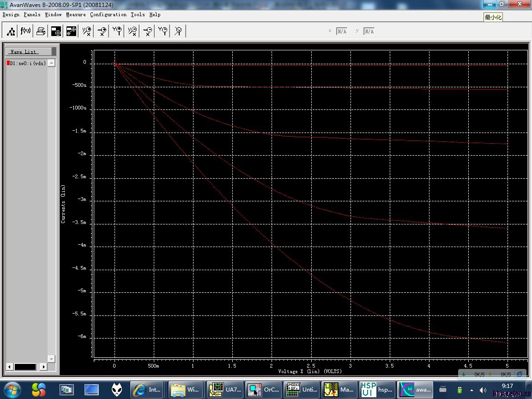
Task: Switch to the awaves taskbar item
Action: (415, 389)
